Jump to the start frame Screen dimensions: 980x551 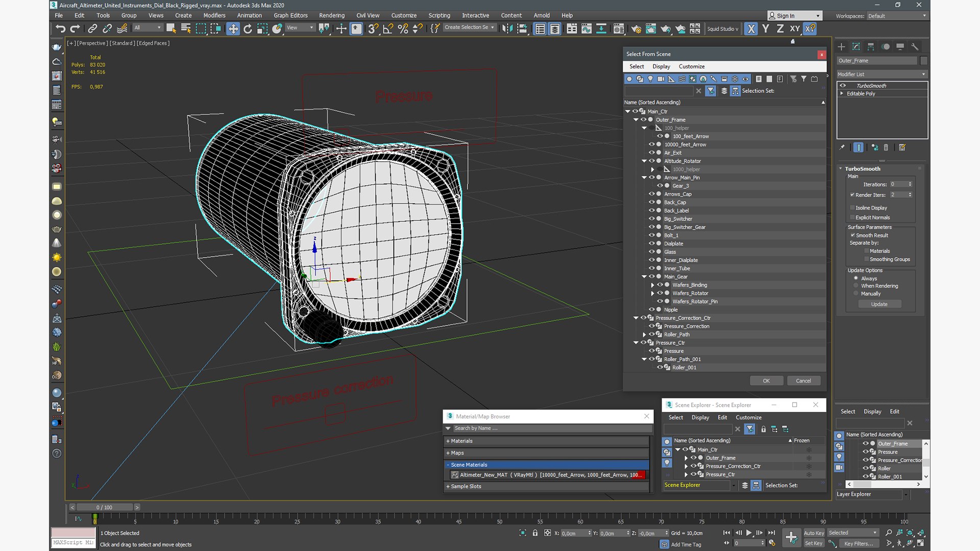click(726, 533)
